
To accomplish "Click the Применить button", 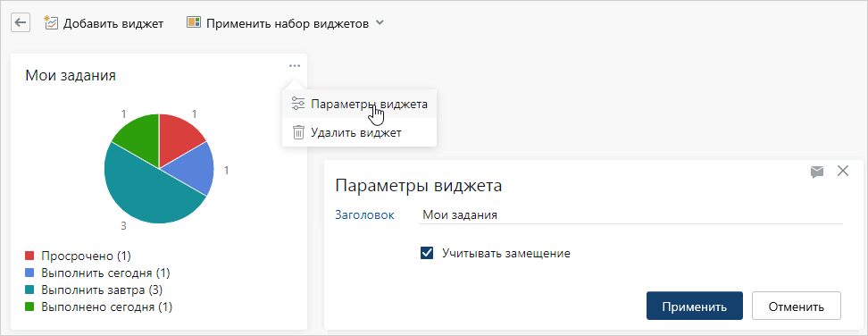I will [694, 306].
